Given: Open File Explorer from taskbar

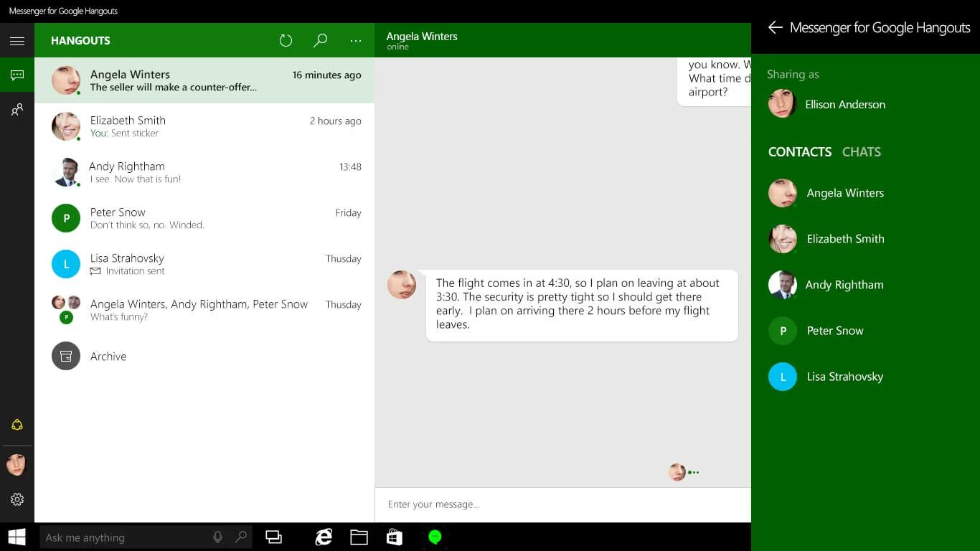Looking at the screenshot, I should (x=359, y=537).
